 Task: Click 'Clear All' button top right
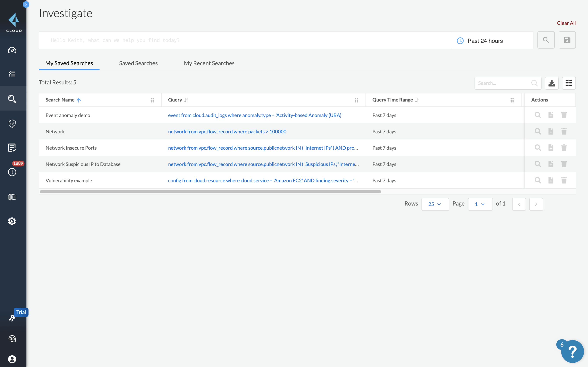coord(566,23)
